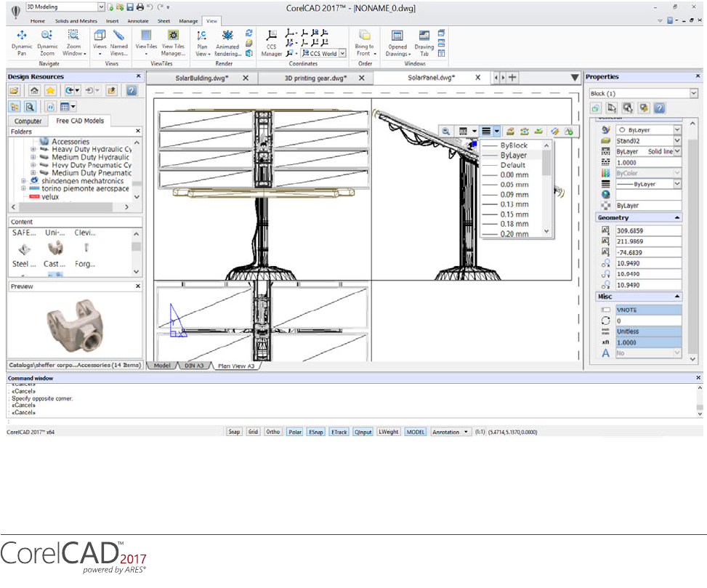Viewport: 707px width, 588px height.
Task: Open the Manage ribbon tab
Action: click(x=188, y=21)
